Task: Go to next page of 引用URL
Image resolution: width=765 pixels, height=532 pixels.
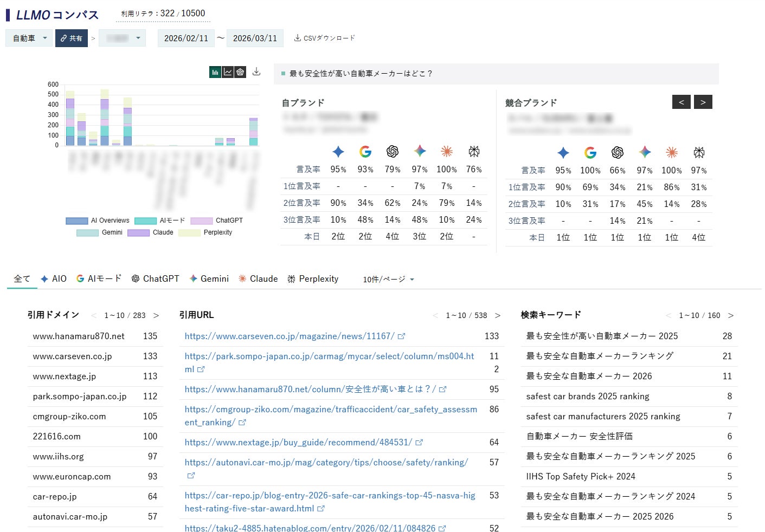Action: [x=498, y=315]
